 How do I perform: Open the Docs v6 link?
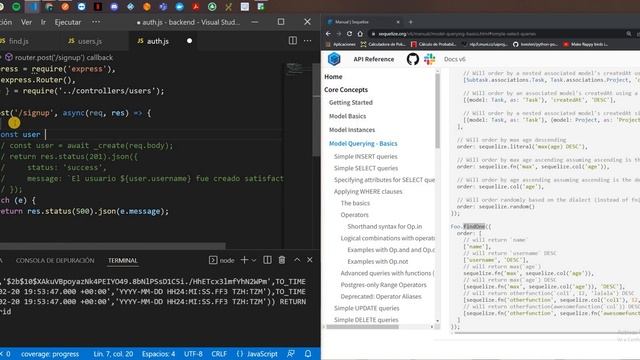pos(455,59)
